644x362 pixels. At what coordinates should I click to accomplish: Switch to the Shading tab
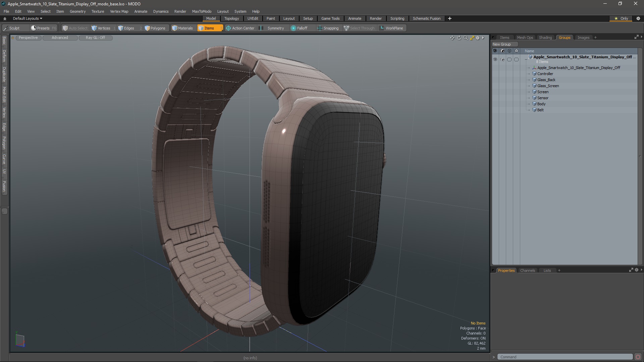click(x=545, y=38)
